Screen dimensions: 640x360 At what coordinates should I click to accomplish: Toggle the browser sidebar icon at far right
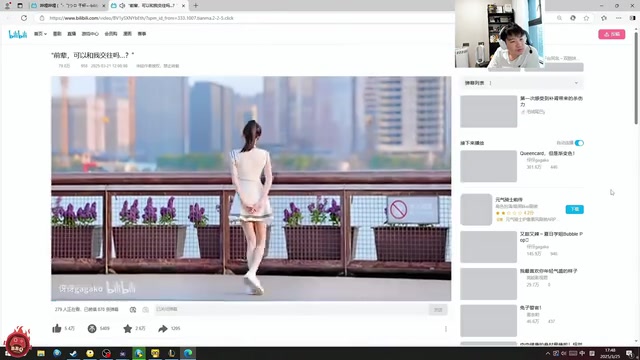coord(632,18)
